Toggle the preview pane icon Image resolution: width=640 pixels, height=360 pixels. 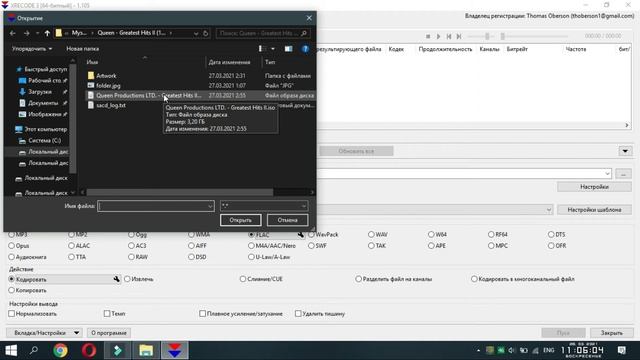288,49
